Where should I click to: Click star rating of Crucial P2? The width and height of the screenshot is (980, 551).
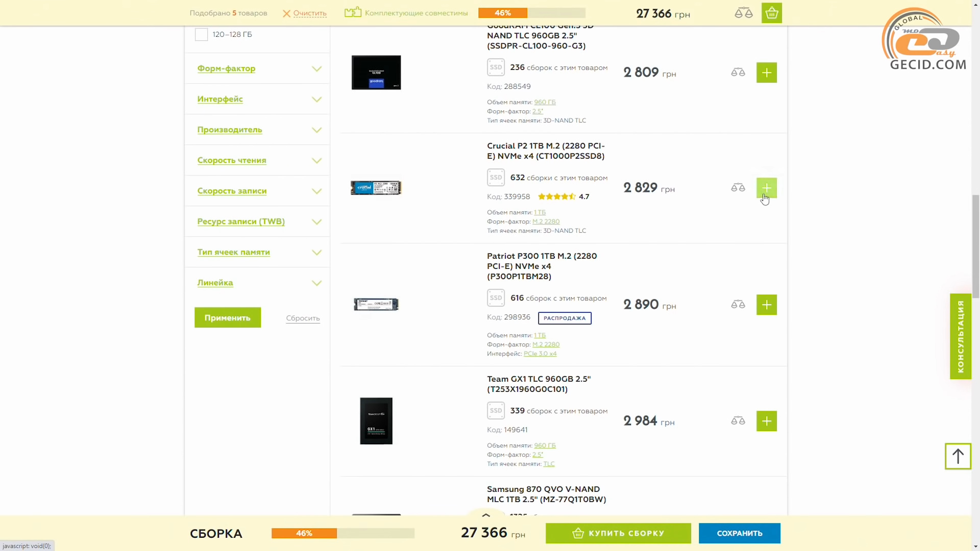pyautogui.click(x=556, y=196)
